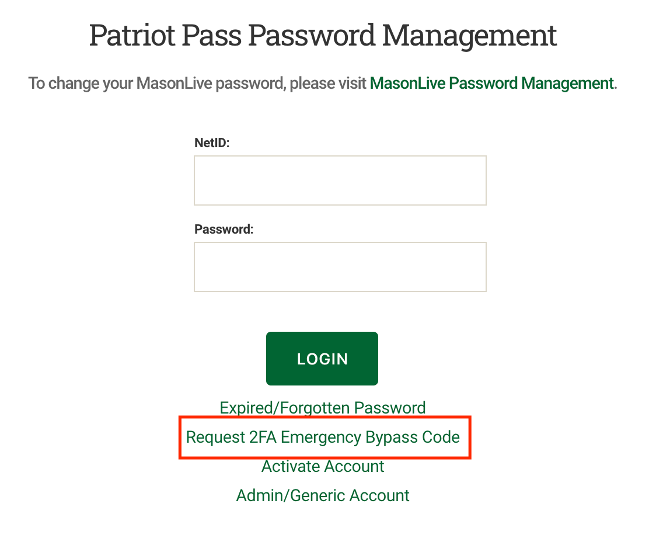
Task: Place cursor in the NetID text box
Action: coord(340,180)
